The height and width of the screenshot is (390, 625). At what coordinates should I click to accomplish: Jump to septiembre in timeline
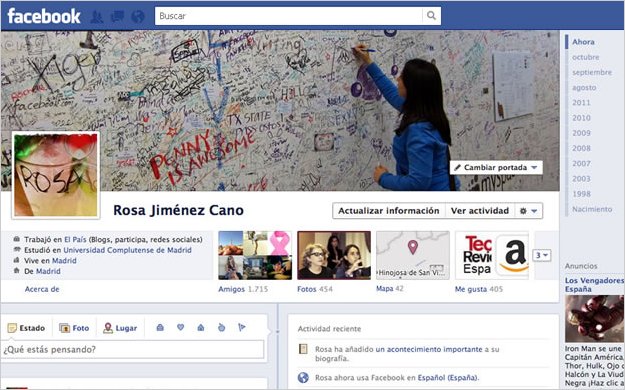click(x=592, y=72)
